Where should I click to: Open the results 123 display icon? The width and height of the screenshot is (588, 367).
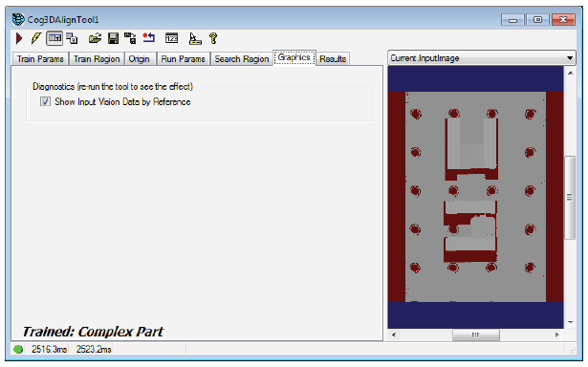click(172, 38)
